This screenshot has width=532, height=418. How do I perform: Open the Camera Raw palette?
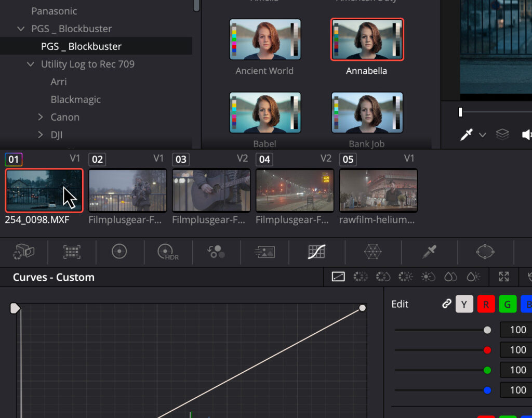pos(23,252)
